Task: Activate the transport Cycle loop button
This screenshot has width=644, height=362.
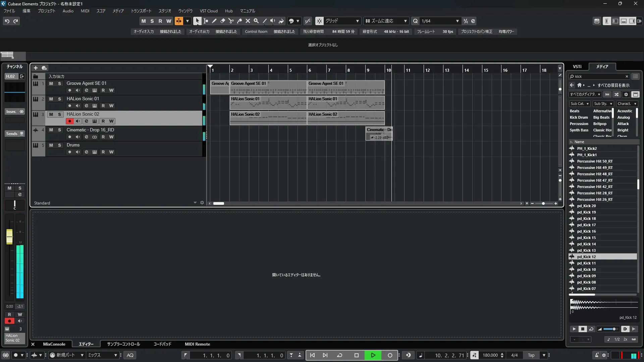Action: coord(339,355)
